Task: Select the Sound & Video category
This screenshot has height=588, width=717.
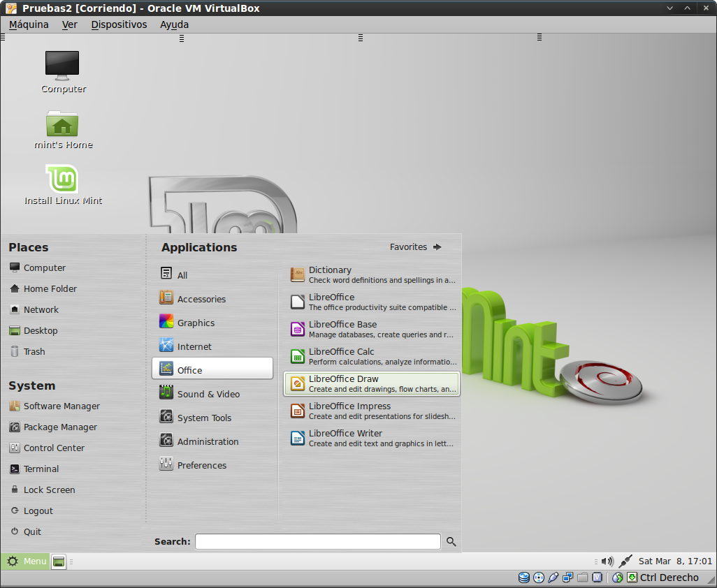Action: tap(208, 394)
